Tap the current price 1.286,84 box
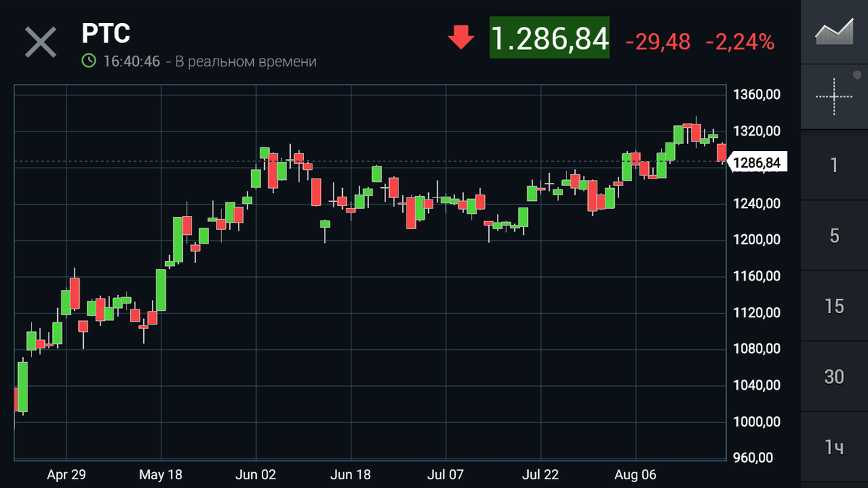 550,38
